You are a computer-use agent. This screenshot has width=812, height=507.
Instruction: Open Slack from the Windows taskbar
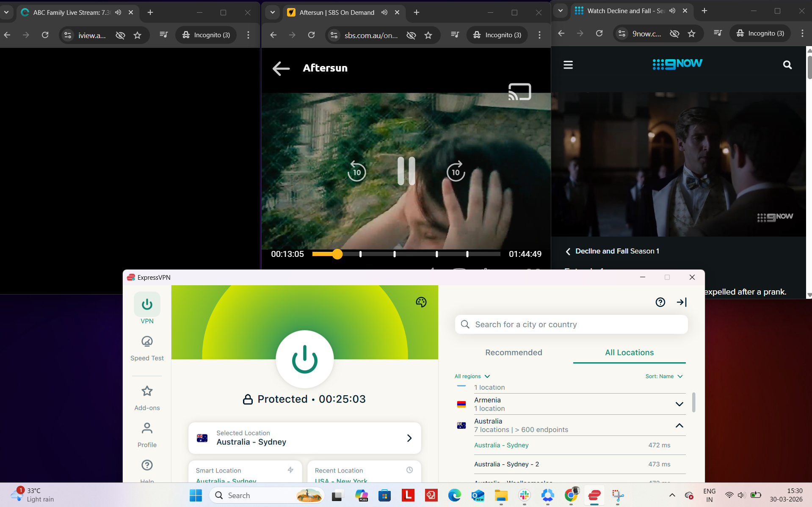tap(524, 495)
